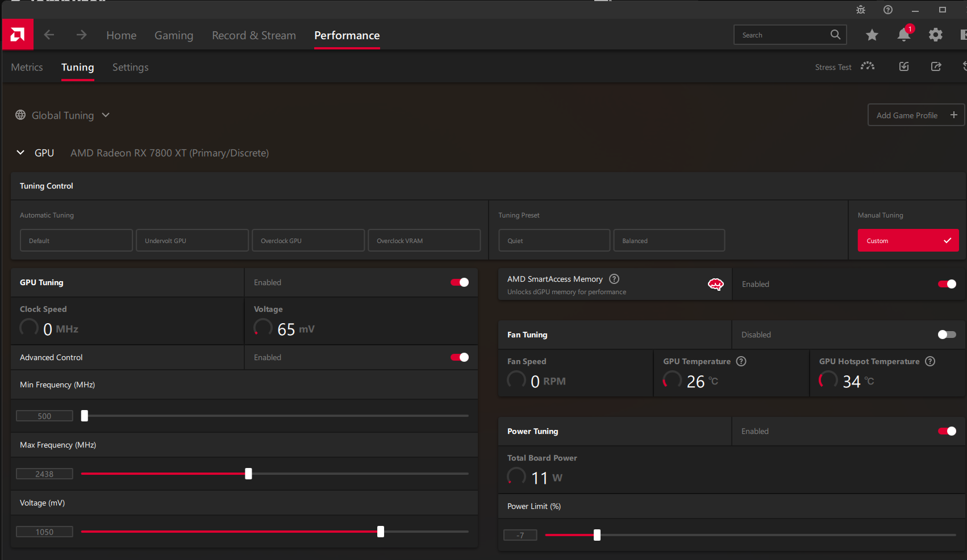The image size is (967, 560).
Task: Edit the Min Frequency value box 500
Action: [44, 416]
